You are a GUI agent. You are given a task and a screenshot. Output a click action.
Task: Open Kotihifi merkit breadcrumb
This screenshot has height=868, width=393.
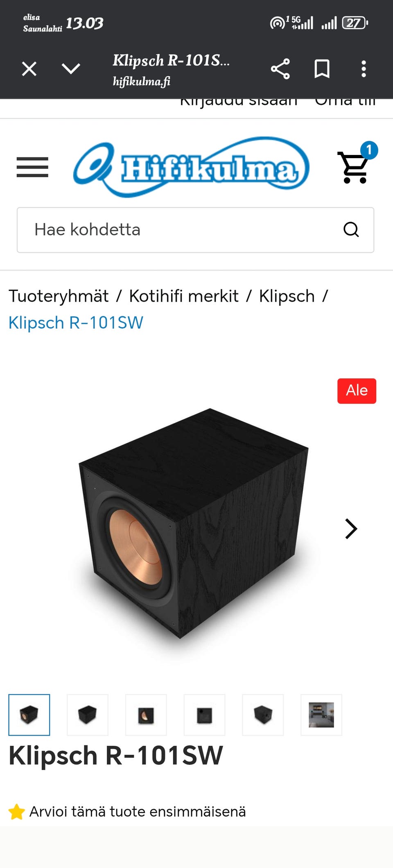184,296
